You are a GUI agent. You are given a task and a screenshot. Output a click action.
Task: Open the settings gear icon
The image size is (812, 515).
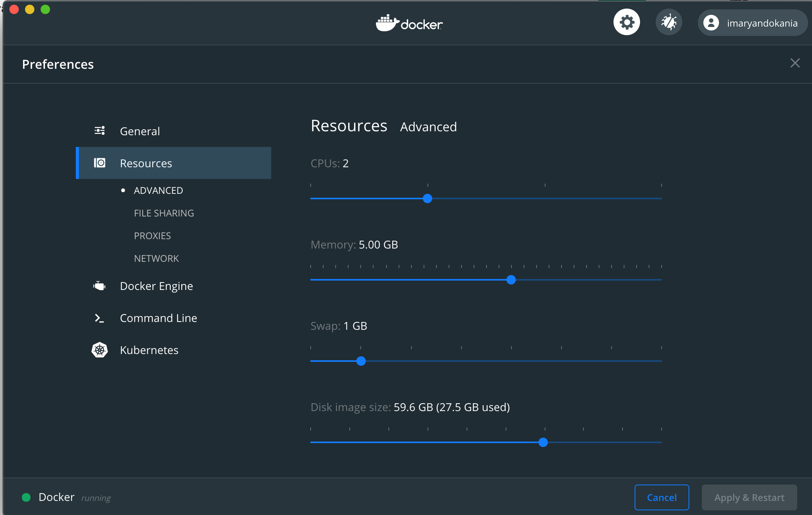tap(626, 22)
